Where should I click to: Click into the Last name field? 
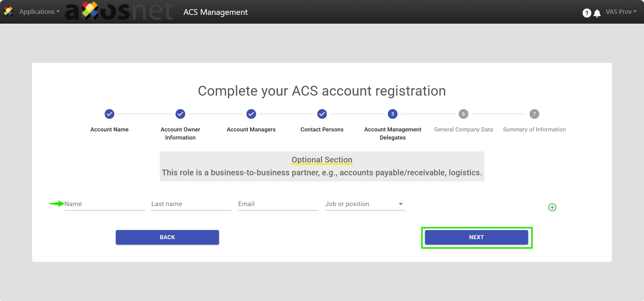click(191, 204)
